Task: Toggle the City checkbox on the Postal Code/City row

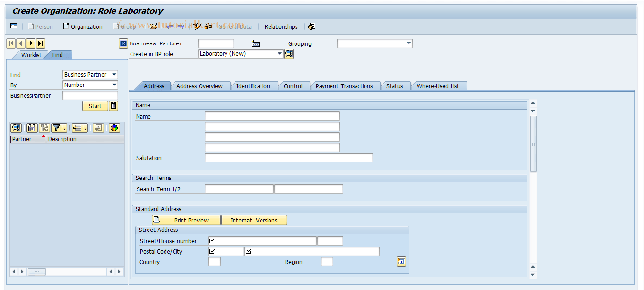Action: pyautogui.click(x=248, y=251)
